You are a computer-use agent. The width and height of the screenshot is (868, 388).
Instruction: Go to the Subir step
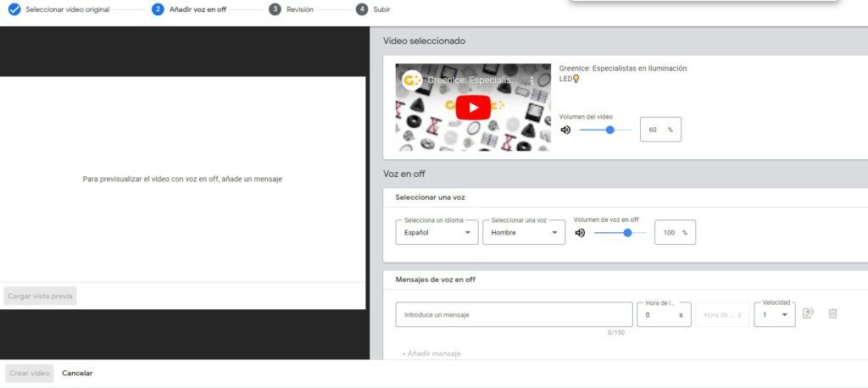pyautogui.click(x=381, y=9)
